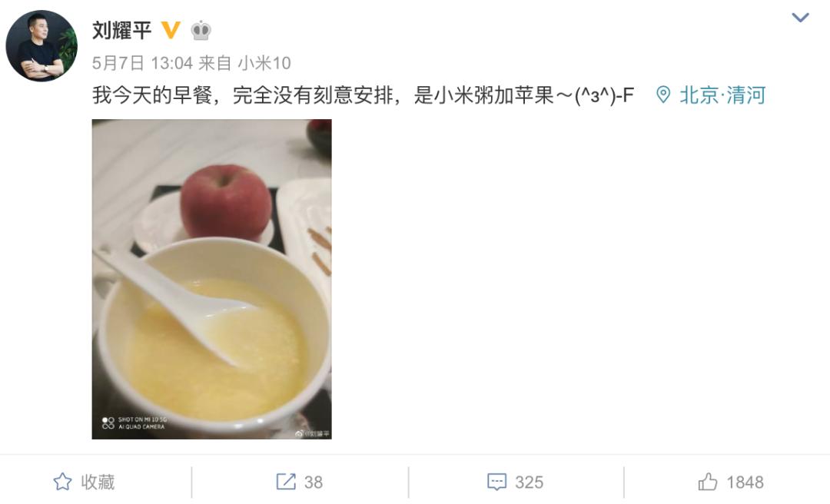Image resolution: width=830 pixels, height=504 pixels.
Task: Click the repost share icon
Action: (x=286, y=482)
